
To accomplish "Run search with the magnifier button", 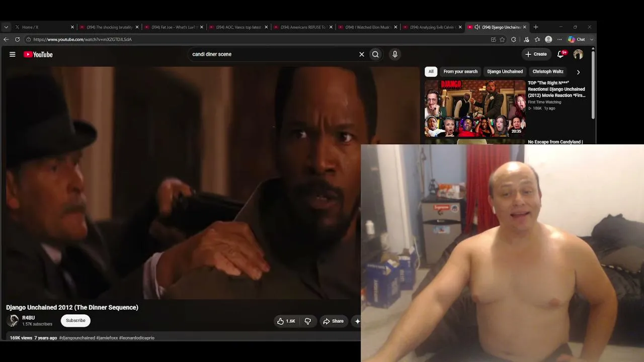I will [375, 54].
